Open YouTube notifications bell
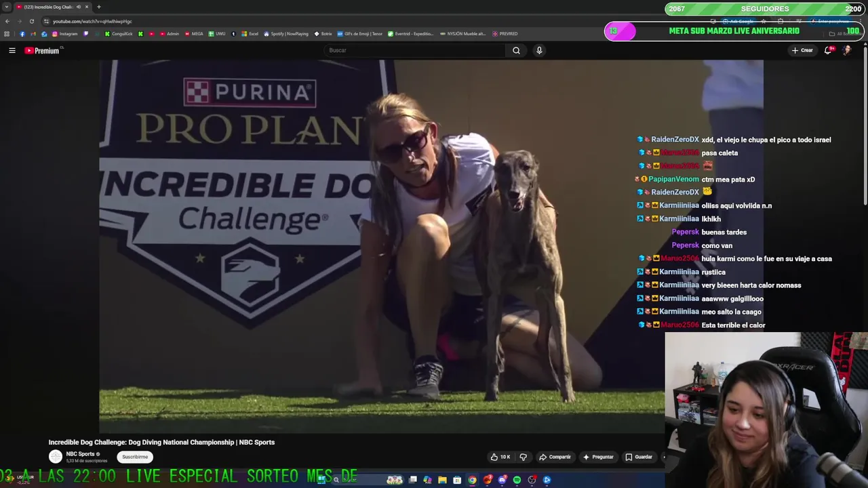Viewport: 868px width, 488px height. click(x=828, y=50)
